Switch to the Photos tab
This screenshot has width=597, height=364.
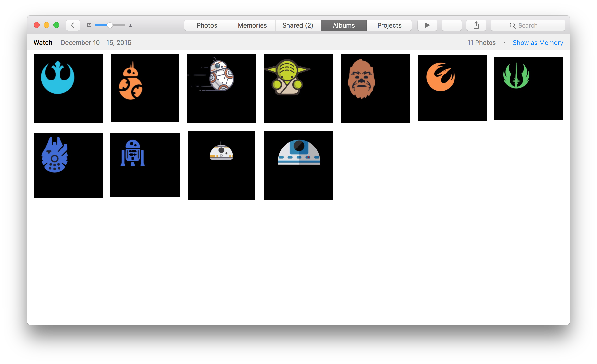pyautogui.click(x=207, y=25)
